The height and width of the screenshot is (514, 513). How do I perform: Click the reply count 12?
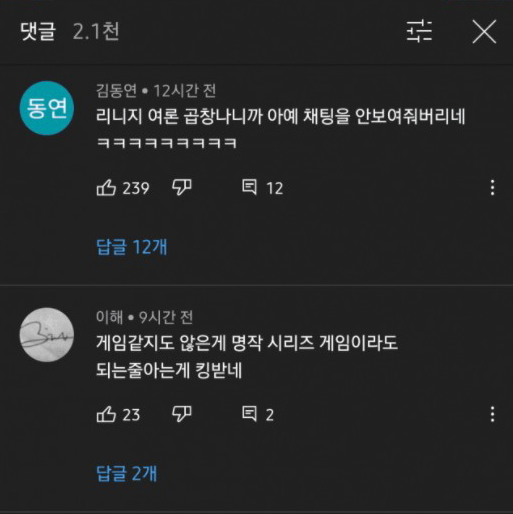point(275,189)
